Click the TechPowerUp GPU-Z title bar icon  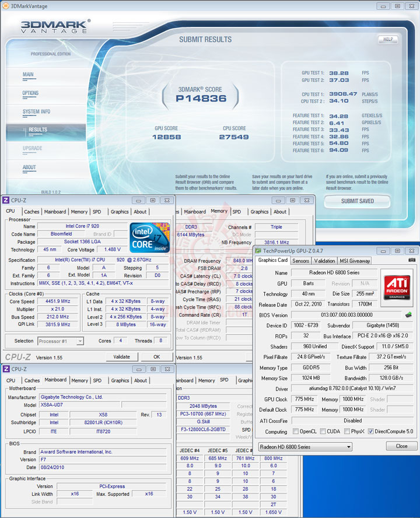[x=258, y=251]
